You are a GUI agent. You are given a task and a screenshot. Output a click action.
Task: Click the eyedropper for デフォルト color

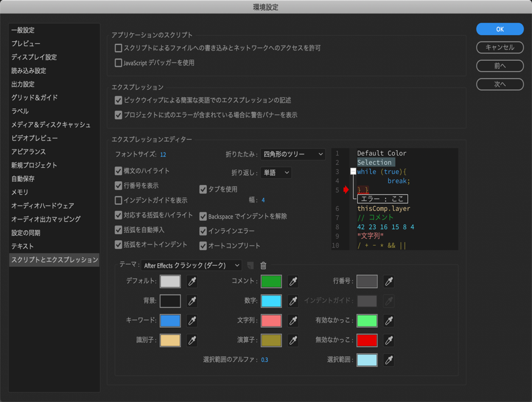(x=192, y=281)
